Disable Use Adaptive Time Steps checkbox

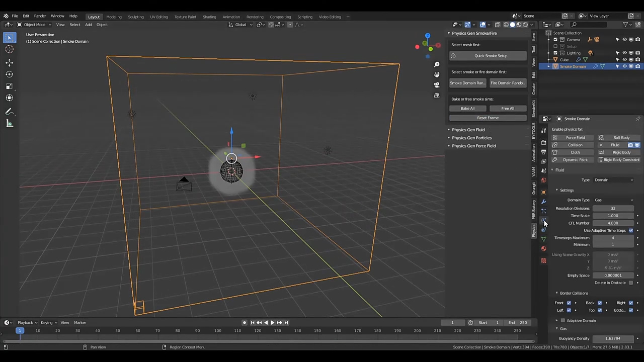pyautogui.click(x=630, y=230)
